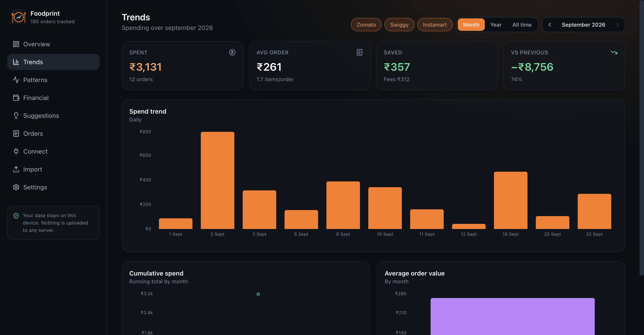This screenshot has width=644, height=335.
Task: Toggle the Zomato filter chip
Action: point(366,25)
